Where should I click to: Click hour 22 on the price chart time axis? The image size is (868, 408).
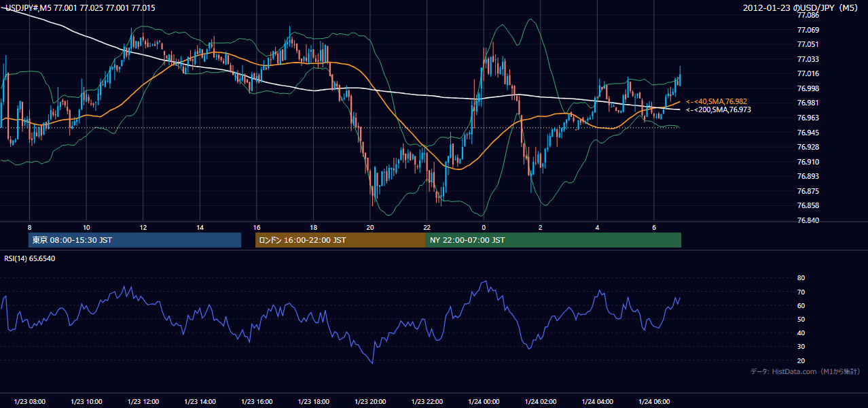pos(427,227)
